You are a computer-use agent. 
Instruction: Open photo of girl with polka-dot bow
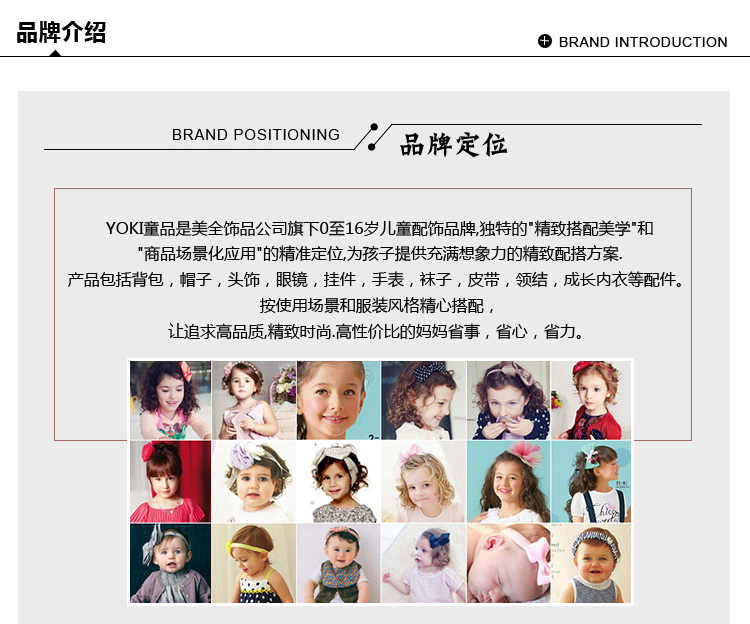tap(423, 400)
